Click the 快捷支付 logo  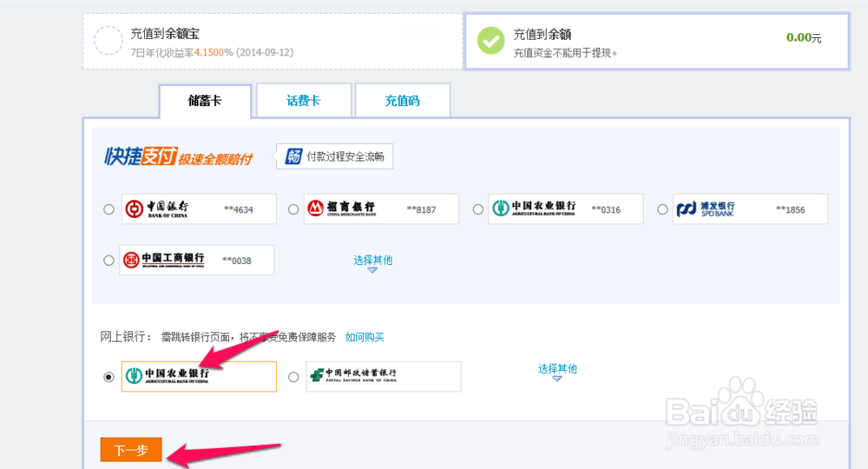141,156
